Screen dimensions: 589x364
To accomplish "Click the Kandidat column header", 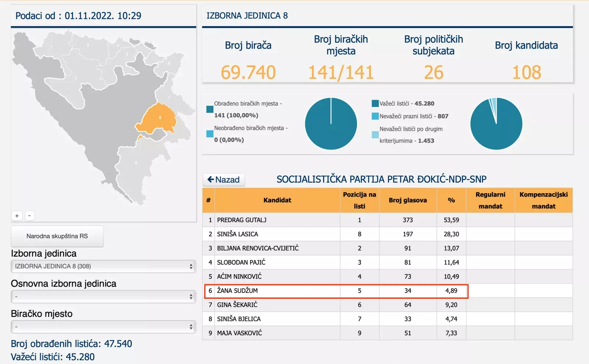I will [x=277, y=200].
